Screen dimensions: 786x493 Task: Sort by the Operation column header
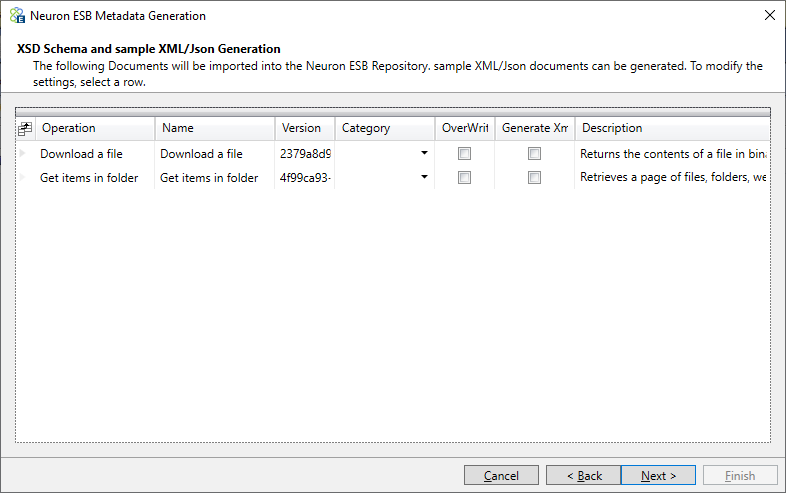[95, 128]
